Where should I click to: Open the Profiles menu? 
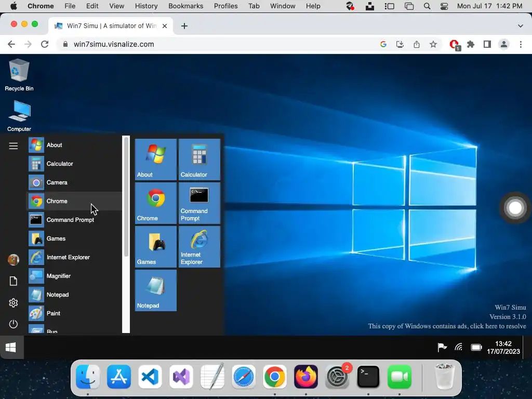click(x=225, y=6)
